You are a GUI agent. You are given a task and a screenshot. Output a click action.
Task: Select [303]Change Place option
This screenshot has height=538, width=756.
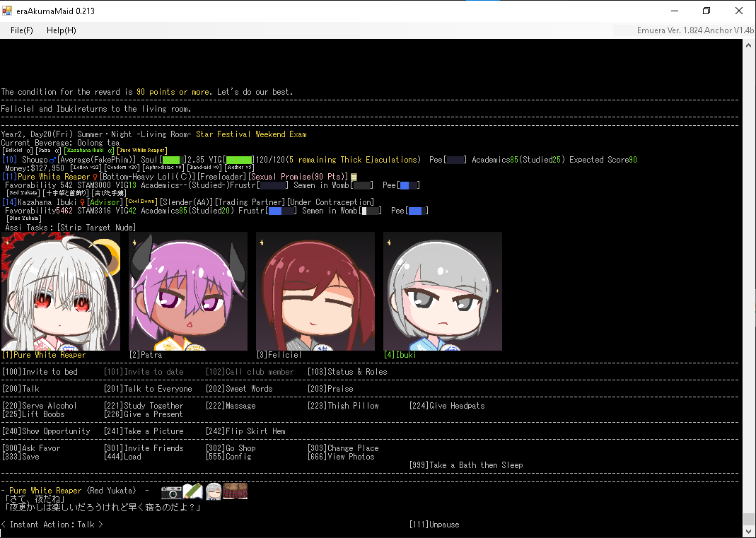tap(343, 448)
